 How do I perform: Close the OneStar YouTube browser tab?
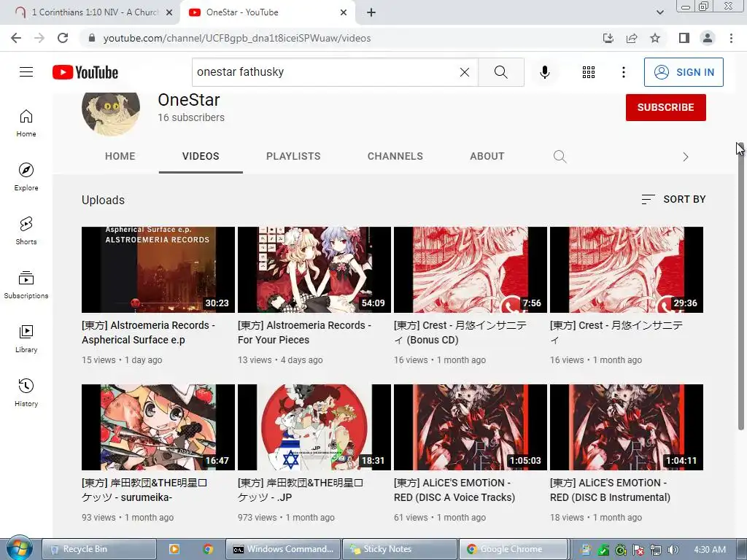point(344,12)
